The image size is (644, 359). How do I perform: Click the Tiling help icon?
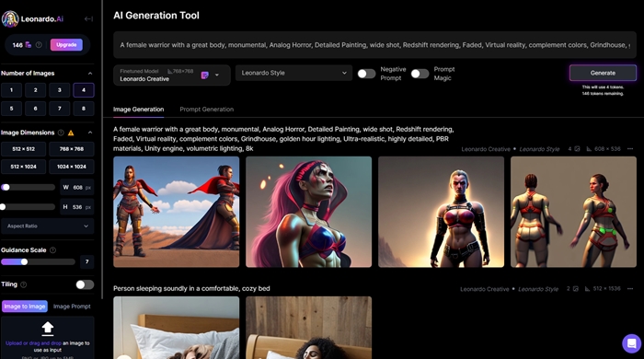click(x=23, y=284)
